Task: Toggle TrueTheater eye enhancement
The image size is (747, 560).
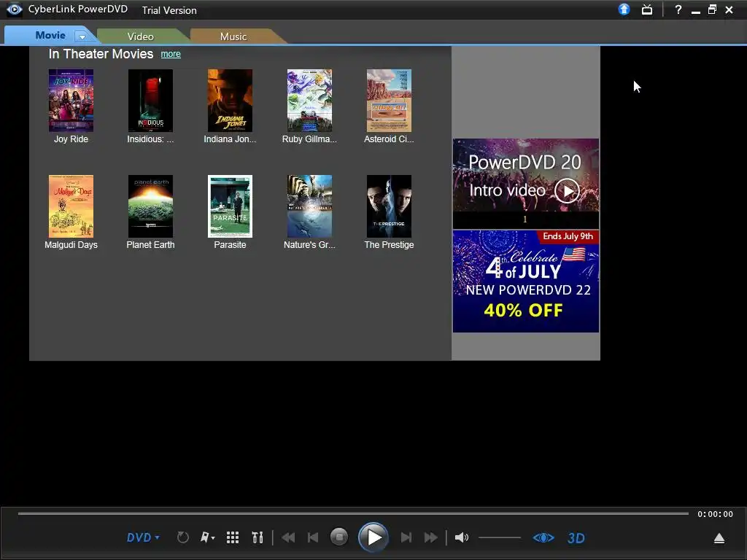Action: pyautogui.click(x=543, y=537)
